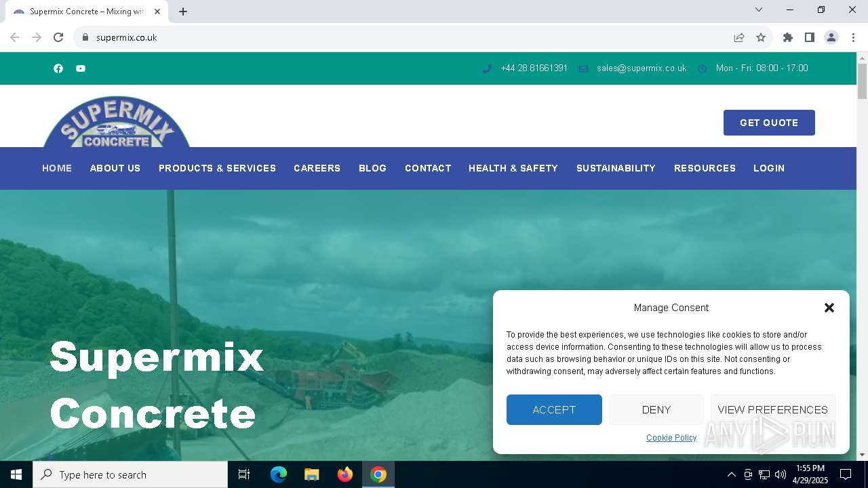Open the Chrome three-dot menu
The width and height of the screenshot is (868, 488).
[853, 37]
